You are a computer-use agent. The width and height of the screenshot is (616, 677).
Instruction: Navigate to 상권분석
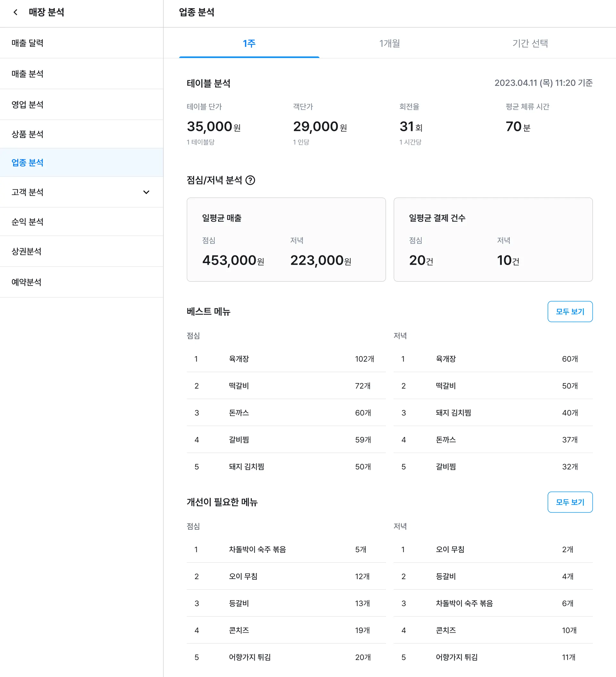[x=27, y=251]
